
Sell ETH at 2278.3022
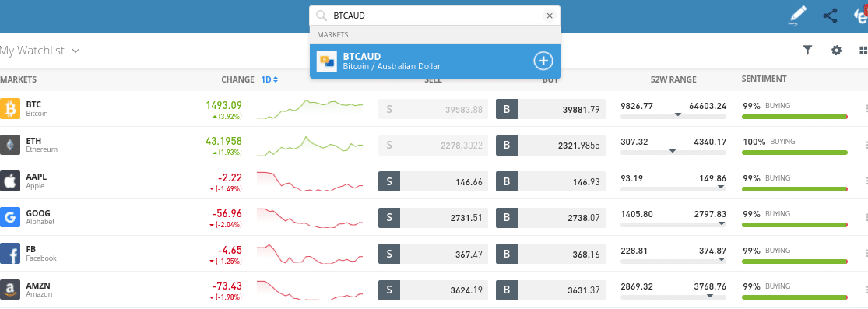click(x=434, y=145)
